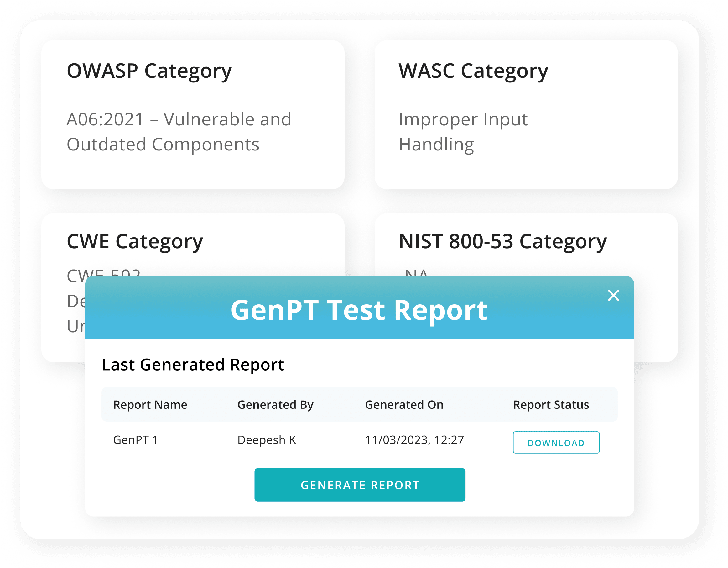Image resolution: width=728 pixels, height=568 pixels.
Task: Select the Report Name column header
Action: coord(150,405)
